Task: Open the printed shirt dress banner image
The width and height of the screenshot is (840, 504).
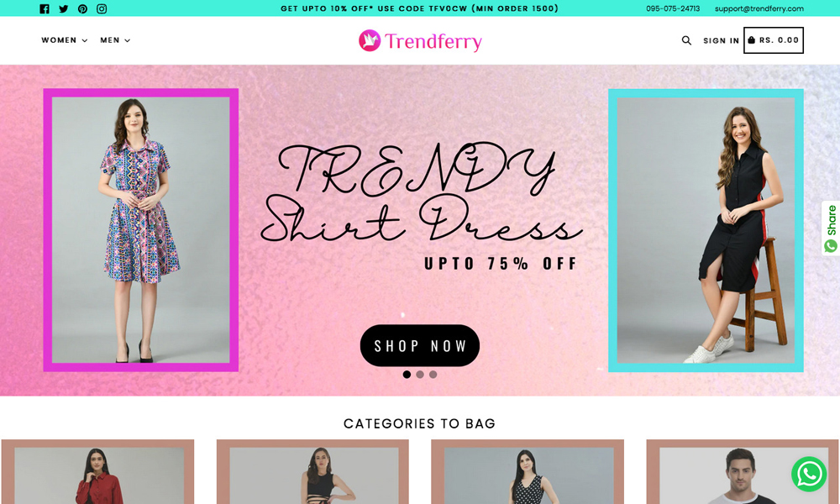Action: (141, 230)
